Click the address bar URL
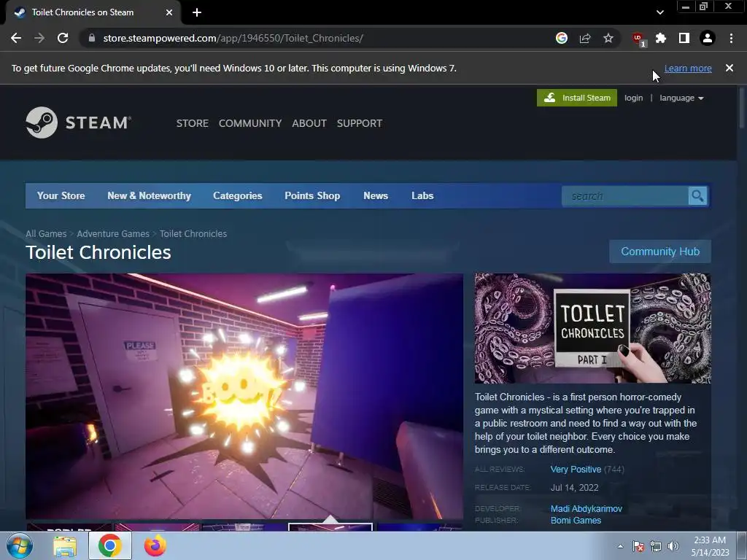747x560 pixels. 233,38
